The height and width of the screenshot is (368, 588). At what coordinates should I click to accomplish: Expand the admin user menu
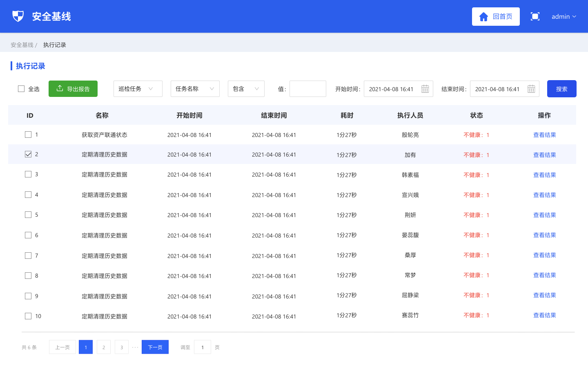[564, 16]
